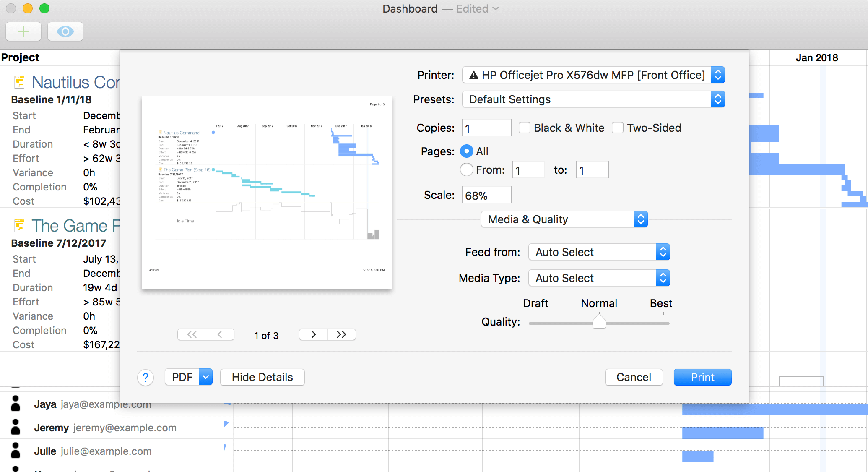Viewport: 868px width, 472px height.
Task: Click The Game Plan project document icon
Action: click(x=19, y=225)
